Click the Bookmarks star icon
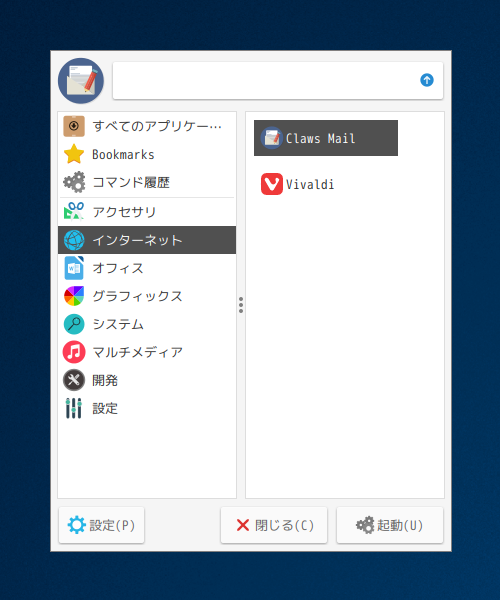The image size is (500, 600). coord(74,154)
